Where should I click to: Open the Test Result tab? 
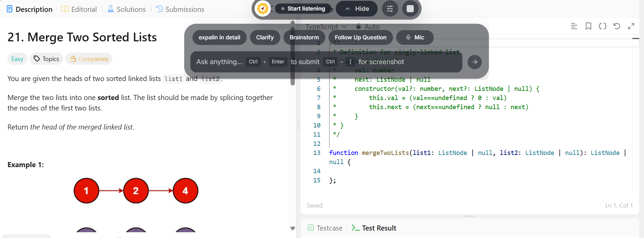374,228
